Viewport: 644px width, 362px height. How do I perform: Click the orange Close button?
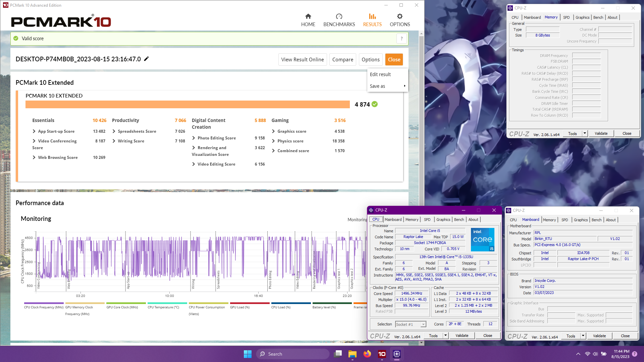pos(394,59)
